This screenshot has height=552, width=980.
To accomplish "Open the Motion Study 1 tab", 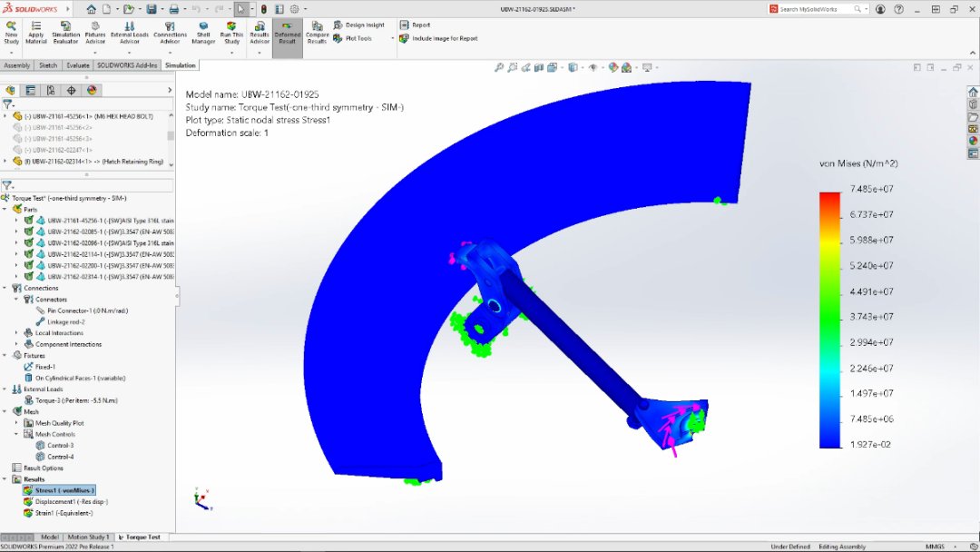I will click(88, 537).
